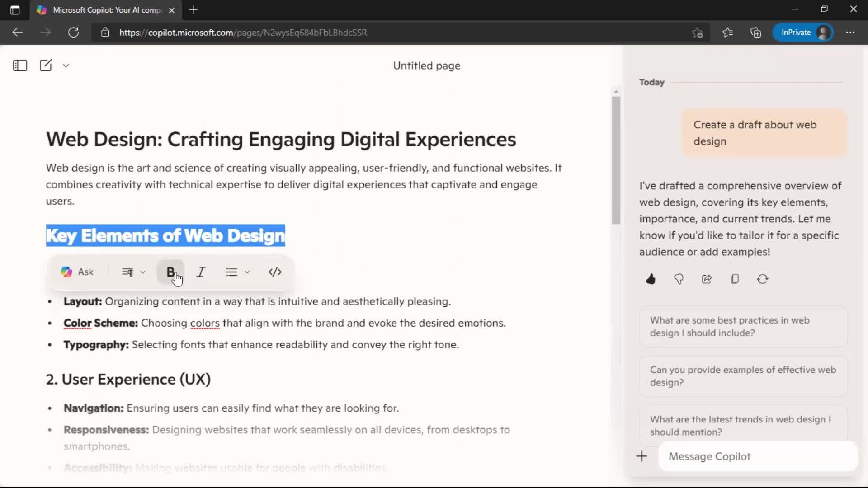868x488 pixels.
Task: Click the Today date label in chat
Action: click(x=651, y=82)
